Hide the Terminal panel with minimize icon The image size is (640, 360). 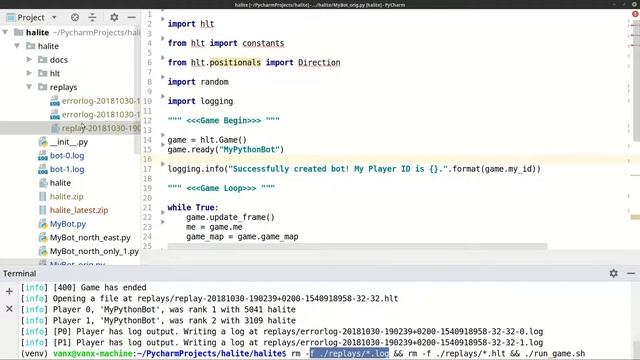pyautogui.click(x=631, y=273)
